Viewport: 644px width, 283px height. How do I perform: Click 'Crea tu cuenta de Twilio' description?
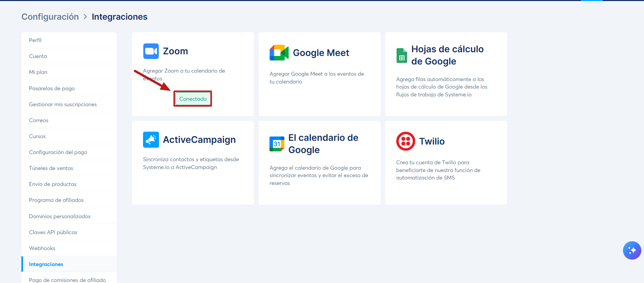pyautogui.click(x=438, y=170)
